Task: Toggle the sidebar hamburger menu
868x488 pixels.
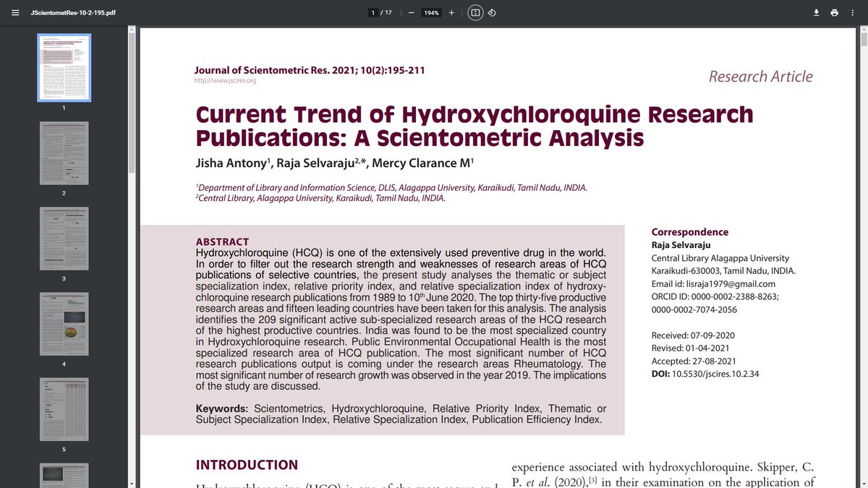Action: [15, 12]
